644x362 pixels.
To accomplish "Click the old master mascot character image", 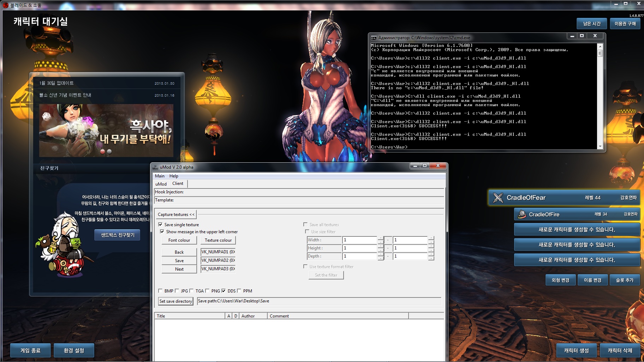I will point(64,243).
